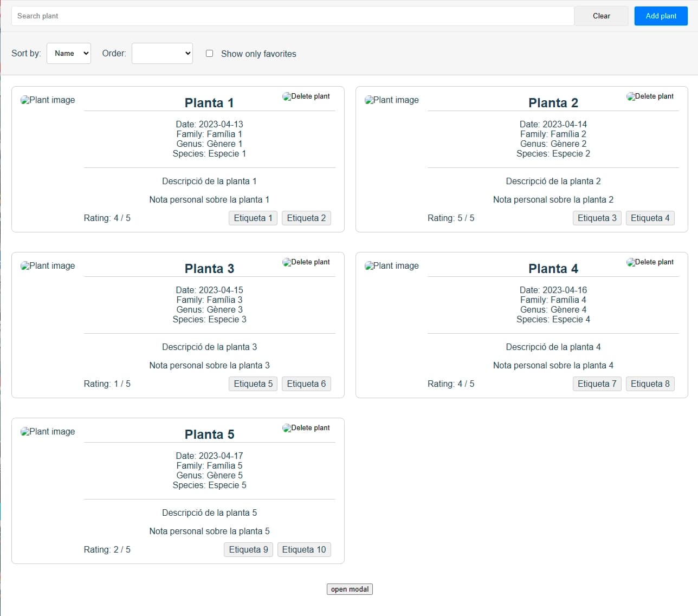Viewport: 698px width, 616px height.
Task: Open the Planta 2 plant image
Action: 392,100
